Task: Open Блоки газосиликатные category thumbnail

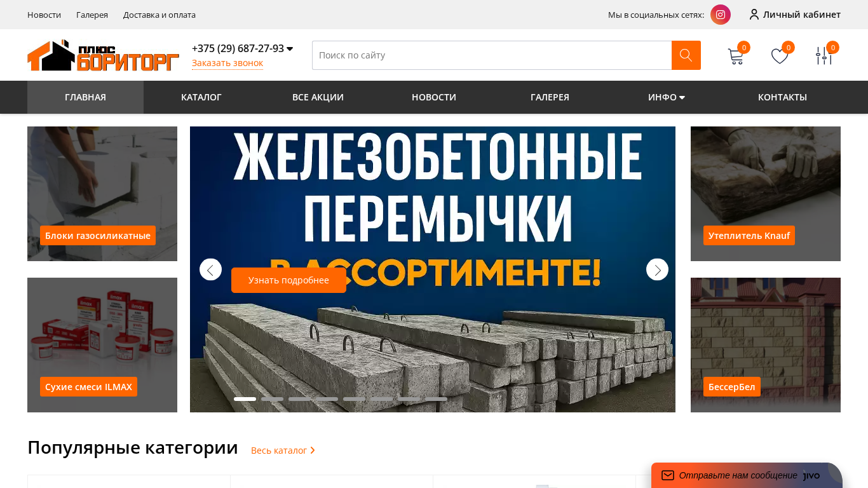Action: tap(102, 194)
